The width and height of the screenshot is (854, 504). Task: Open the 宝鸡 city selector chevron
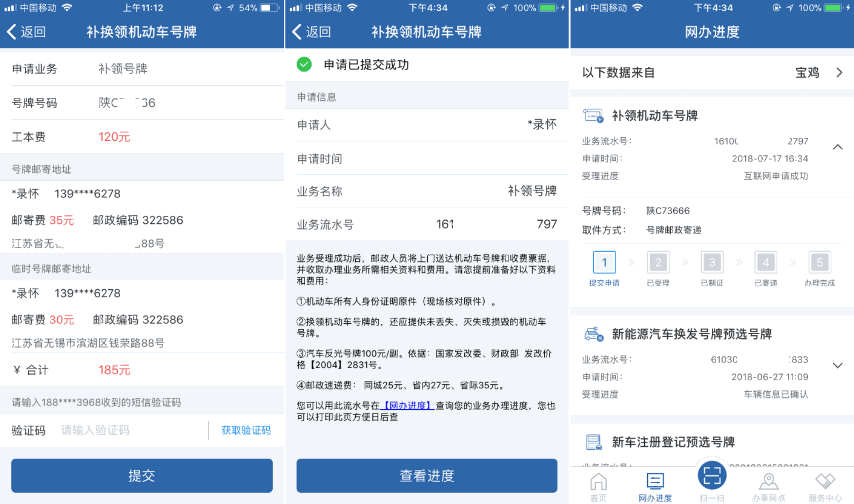pos(839,73)
